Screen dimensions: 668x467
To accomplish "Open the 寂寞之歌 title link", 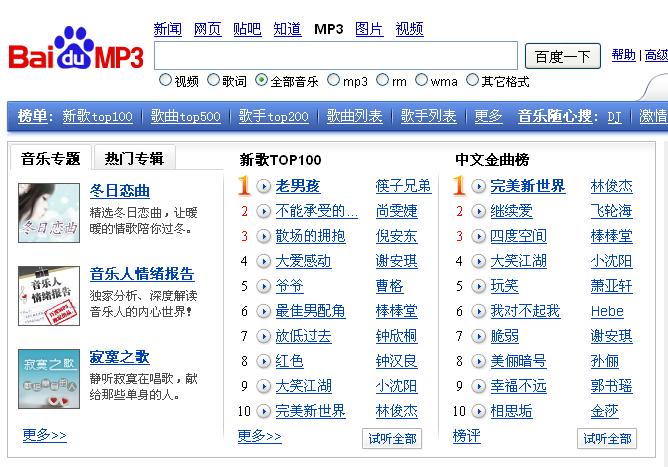I will (119, 357).
